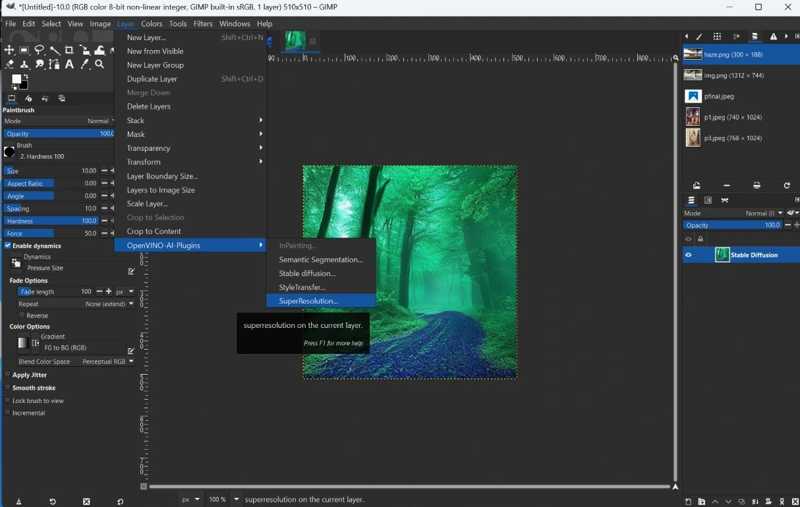Select the Eraser tool
Viewport: 800px width, 507px height.
[9, 64]
